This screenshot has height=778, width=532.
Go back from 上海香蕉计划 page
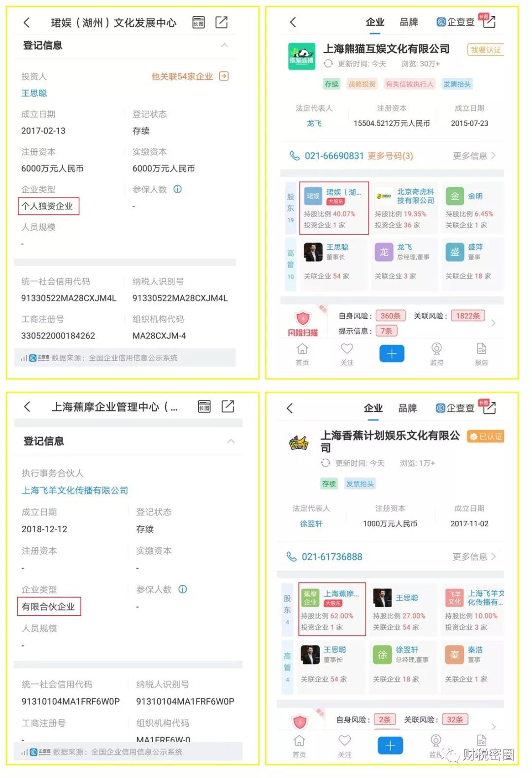tap(290, 408)
